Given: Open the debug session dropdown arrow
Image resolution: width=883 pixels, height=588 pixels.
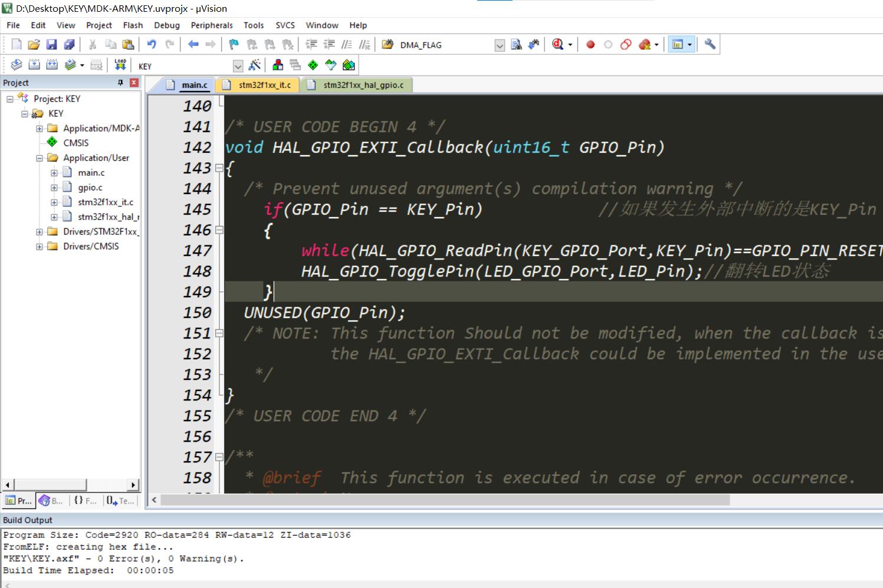Looking at the screenshot, I should point(570,45).
